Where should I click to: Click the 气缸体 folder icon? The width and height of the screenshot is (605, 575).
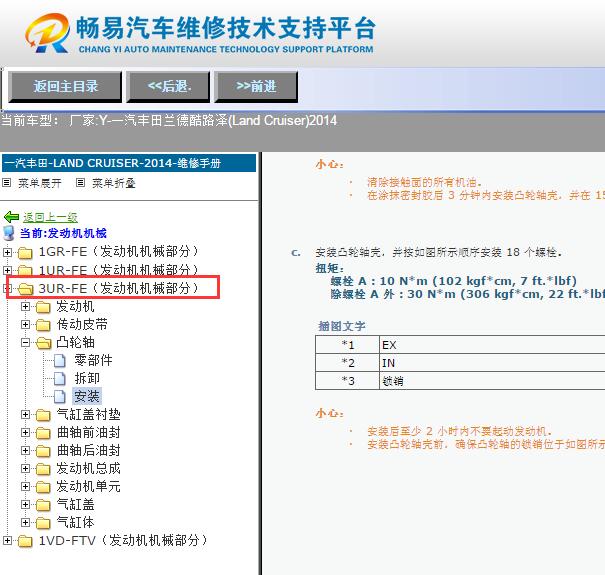click(x=43, y=523)
